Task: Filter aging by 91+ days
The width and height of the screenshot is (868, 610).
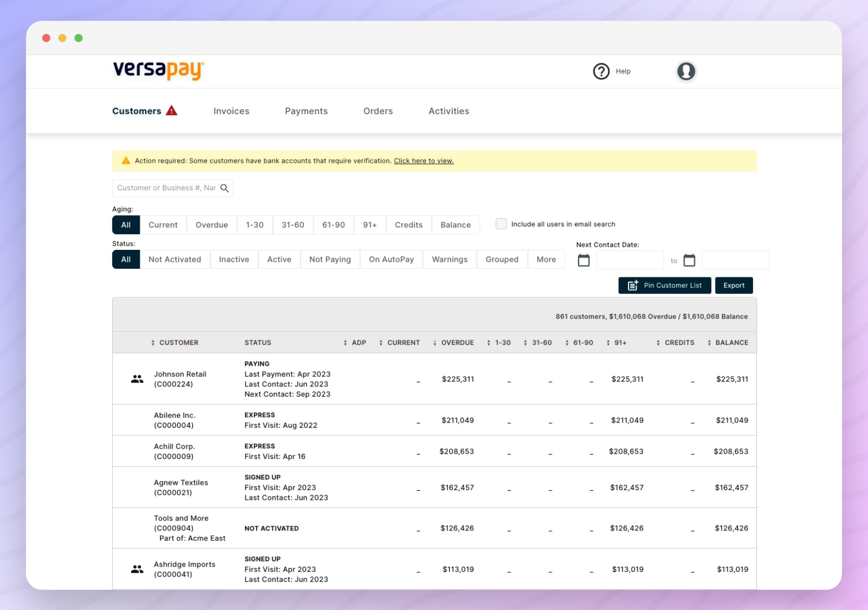Action: [x=370, y=225]
